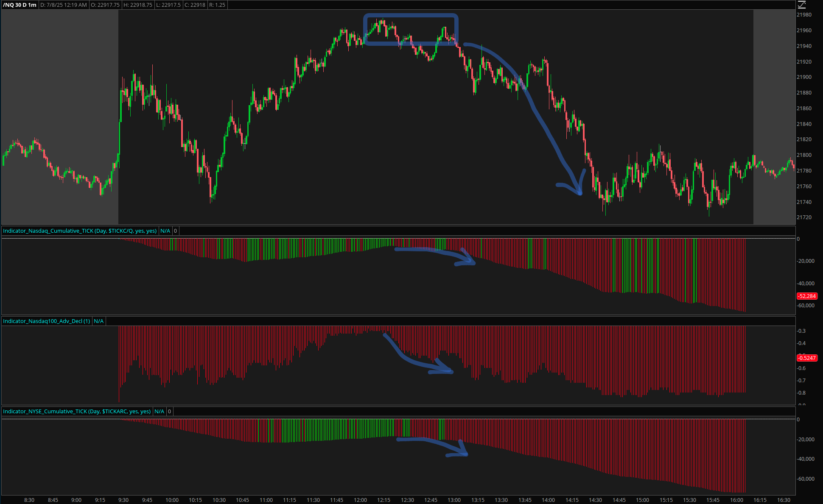Click the 21820 price axis label
Image resolution: width=823 pixels, height=504 pixels.
click(x=804, y=139)
